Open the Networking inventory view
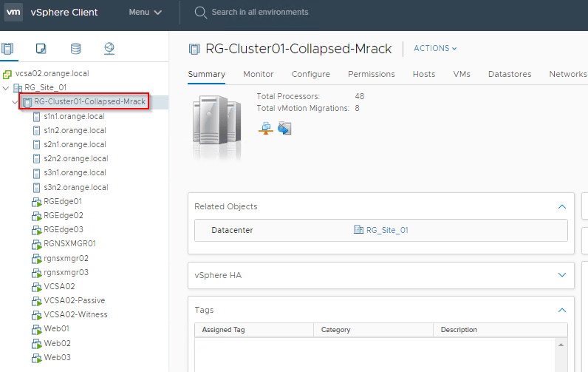588x372 pixels. pyautogui.click(x=109, y=49)
